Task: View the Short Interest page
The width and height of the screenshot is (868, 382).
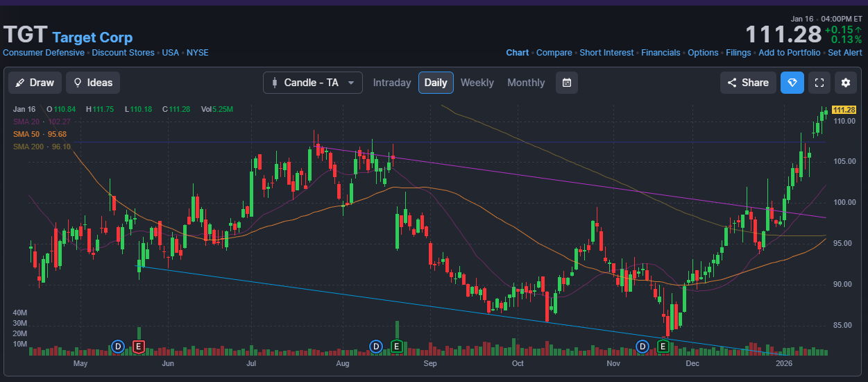Action: tap(607, 53)
